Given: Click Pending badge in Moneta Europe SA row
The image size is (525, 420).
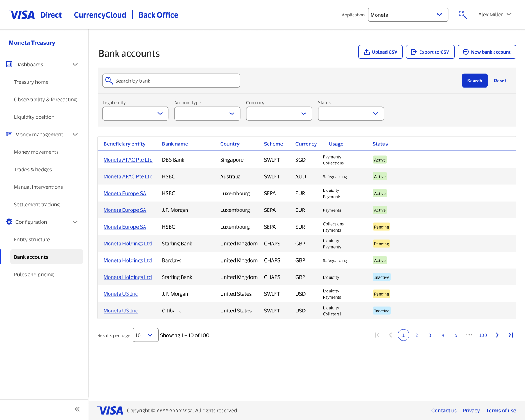Looking at the screenshot, I should [x=382, y=227].
